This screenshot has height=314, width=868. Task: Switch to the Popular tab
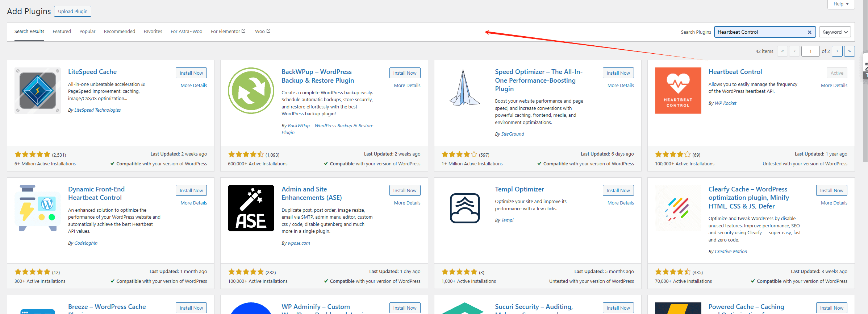coord(87,32)
